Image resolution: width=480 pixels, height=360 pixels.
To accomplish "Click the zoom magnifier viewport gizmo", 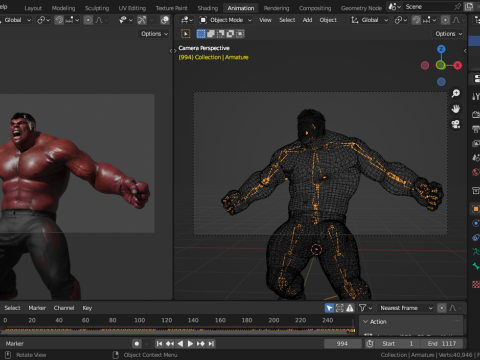I will coord(456,93).
